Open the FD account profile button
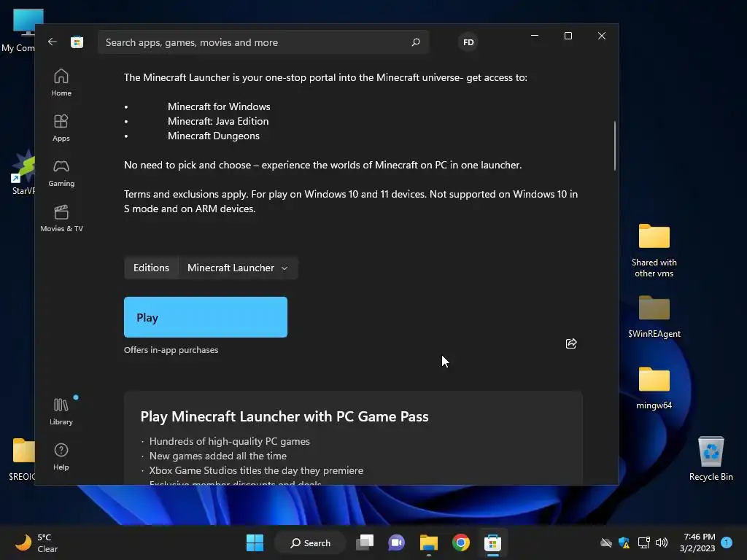 click(468, 42)
